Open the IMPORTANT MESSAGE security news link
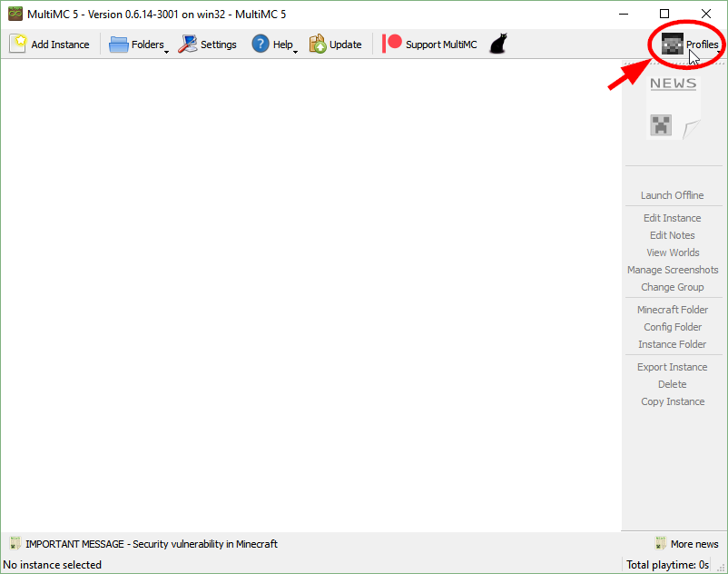 144,544
